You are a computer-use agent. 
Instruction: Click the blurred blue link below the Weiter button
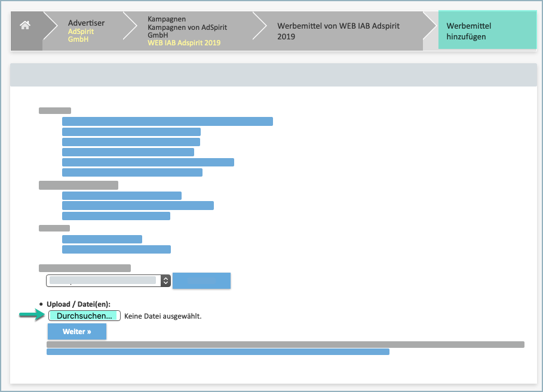(x=218, y=352)
